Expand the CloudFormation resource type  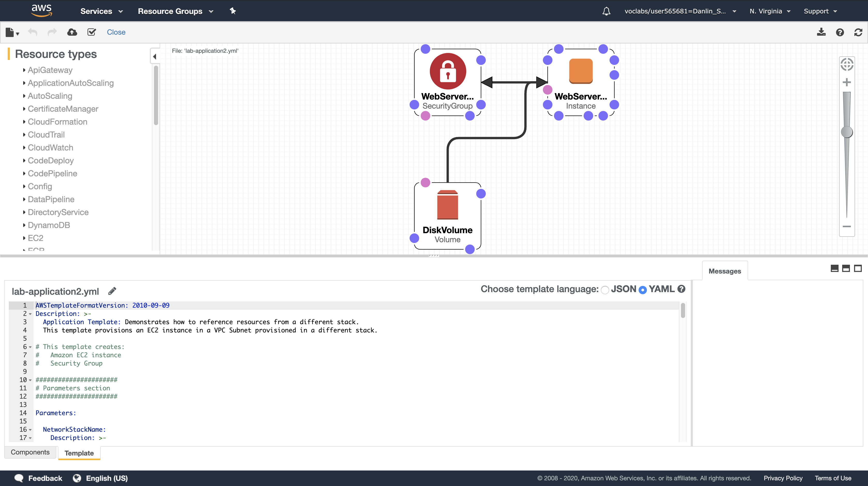point(57,122)
